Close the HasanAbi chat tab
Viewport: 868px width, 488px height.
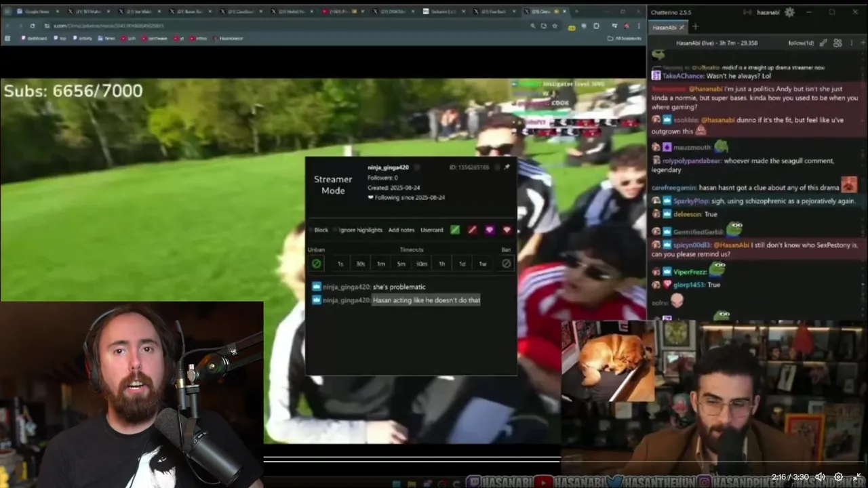tap(682, 27)
